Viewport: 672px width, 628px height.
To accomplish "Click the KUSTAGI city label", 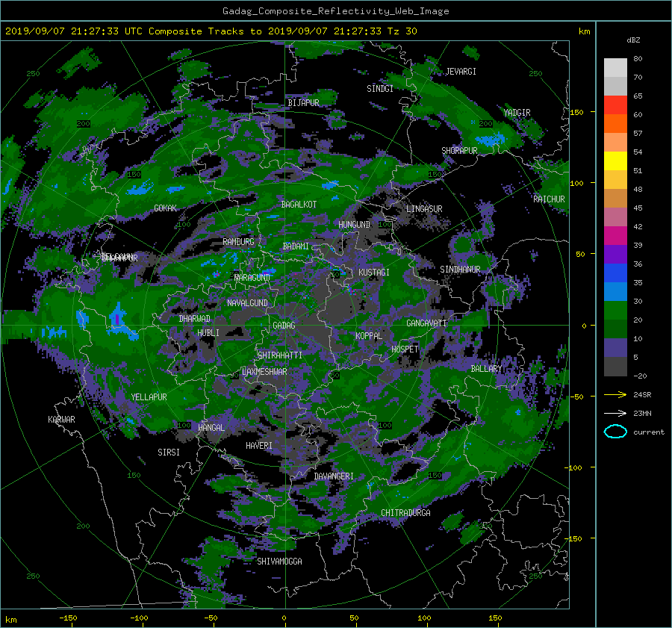I will [374, 273].
